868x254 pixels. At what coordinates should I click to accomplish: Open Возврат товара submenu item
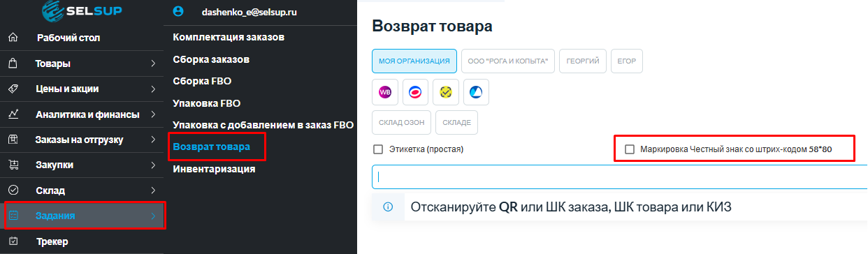pyautogui.click(x=211, y=147)
